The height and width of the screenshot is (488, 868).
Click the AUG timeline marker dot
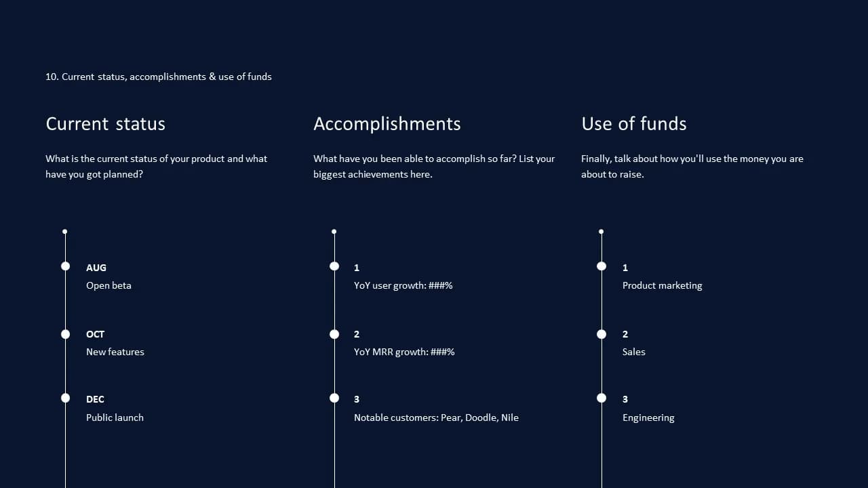click(x=65, y=266)
